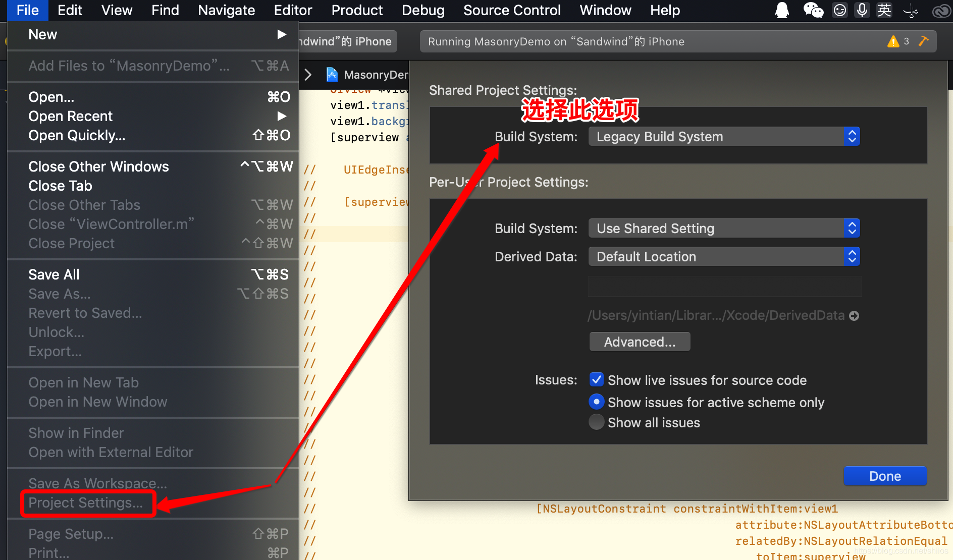
Task: Open shared Build System Legacy dropdown
Action: click(724, 136)
